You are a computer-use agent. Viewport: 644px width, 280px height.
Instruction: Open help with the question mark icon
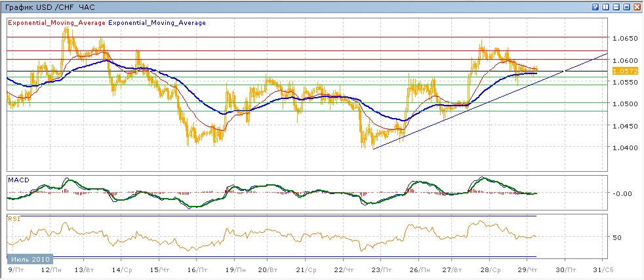[595, 7]
